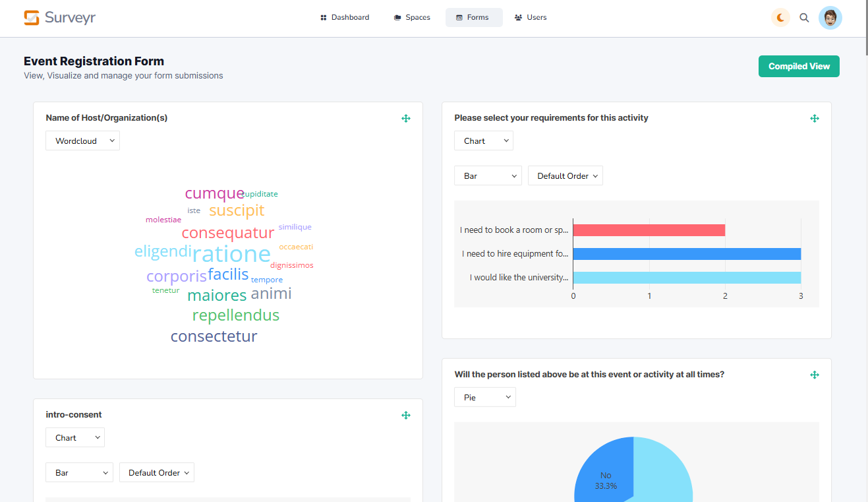Go to Dashboard in top navigation
The image size is (868, 502).
(345, 18)
